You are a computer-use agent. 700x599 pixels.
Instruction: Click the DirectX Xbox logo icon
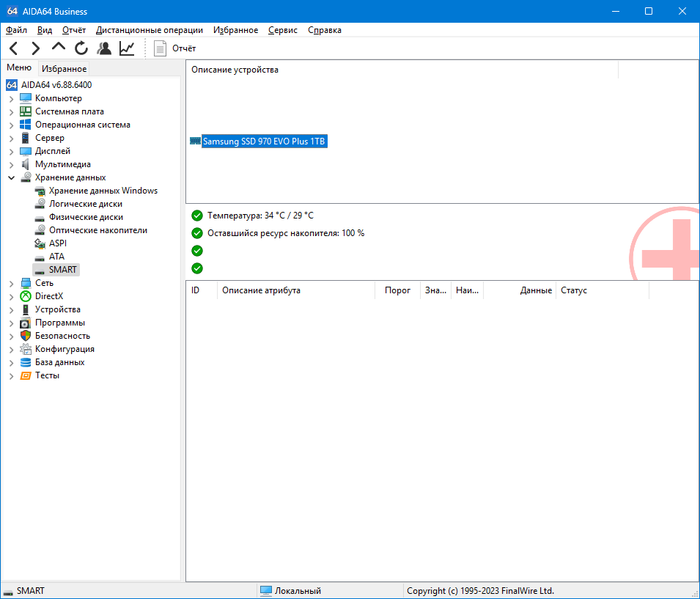26,295
